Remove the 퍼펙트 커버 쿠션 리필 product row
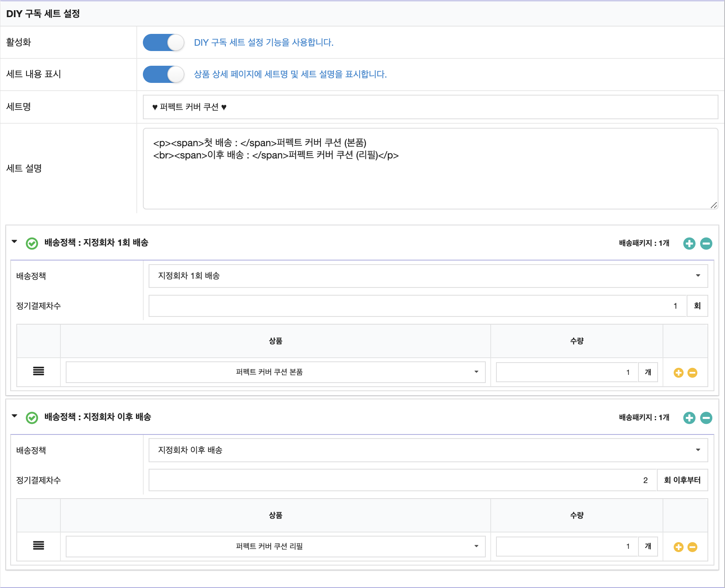 (692, 547)
